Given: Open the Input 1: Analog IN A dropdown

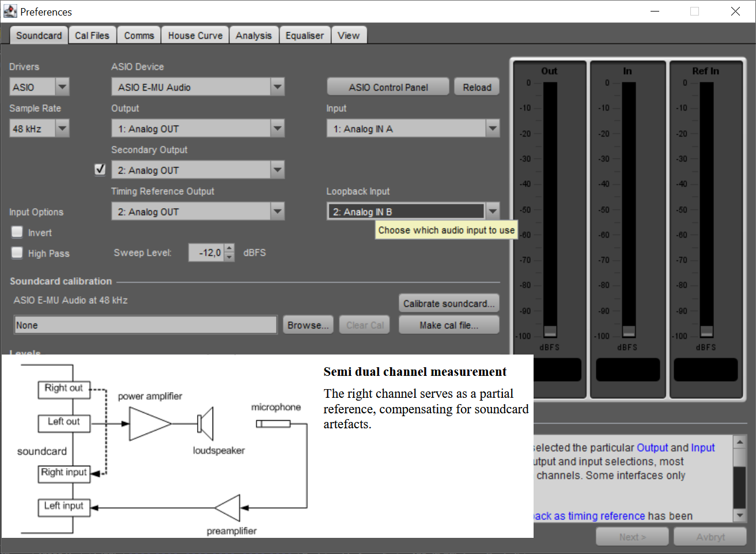Looking at the screenshot, I should click(x=492, y=129).
